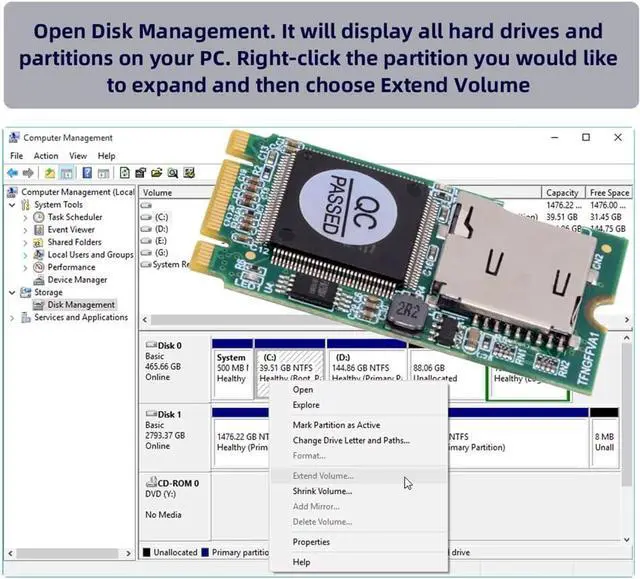Select the System 500 MB partition
This screenshot has width=640, height=579.
click(x=231, y=368)
